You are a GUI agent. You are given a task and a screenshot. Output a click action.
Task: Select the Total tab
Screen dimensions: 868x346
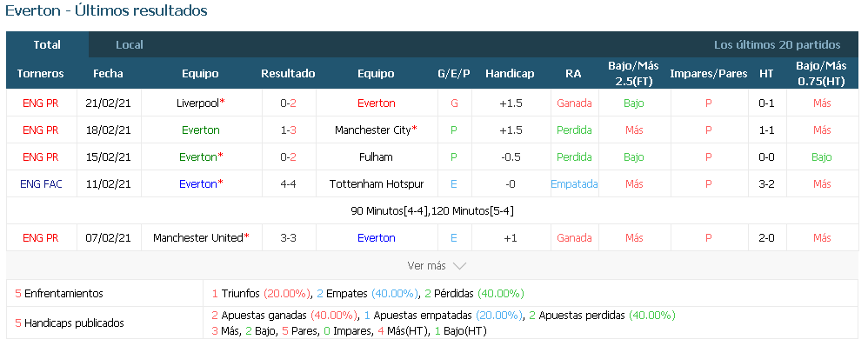(47, 45)
